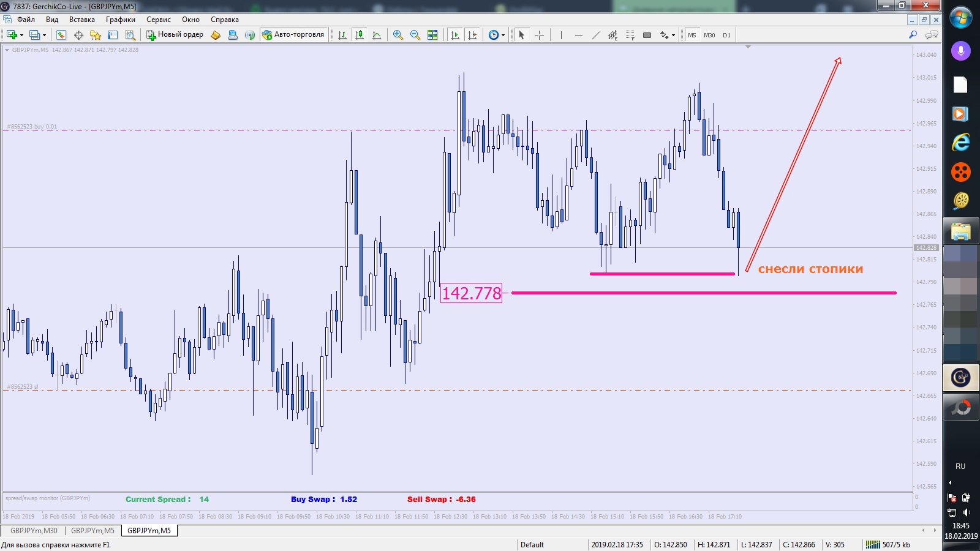
Task: Zoom out on the chart
Action: click(415, 35)
